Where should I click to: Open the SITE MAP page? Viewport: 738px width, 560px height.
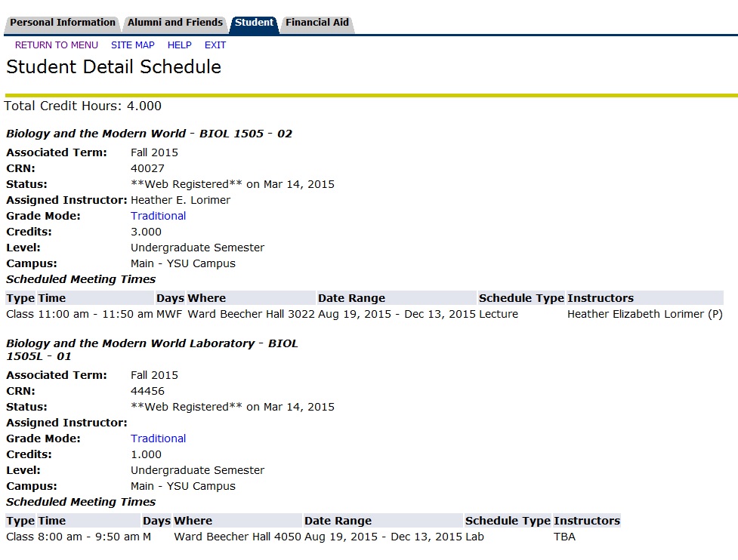click(x=133, y=45)
